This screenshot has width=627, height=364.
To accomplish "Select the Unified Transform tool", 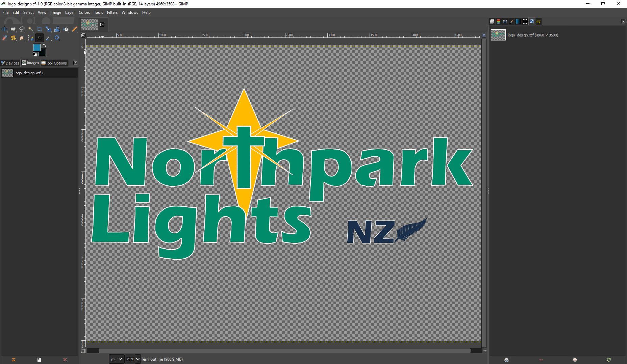I will pyautogui.click(x=48, y=29).
